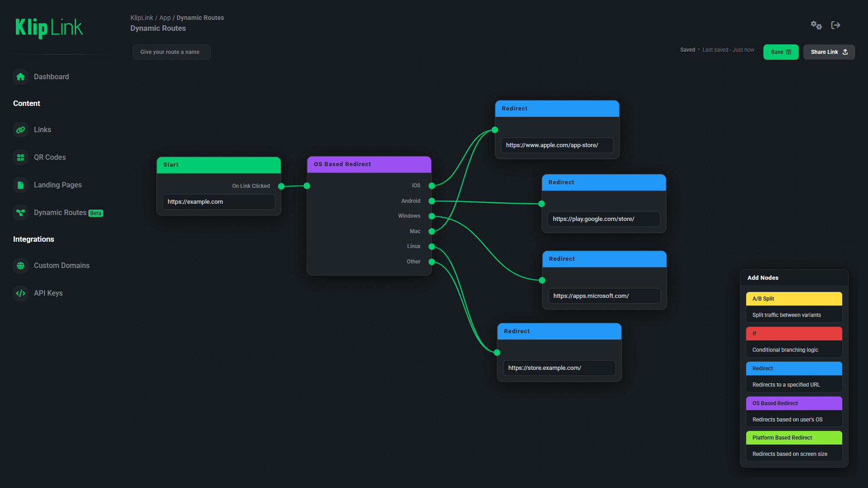Screen dimensions: 868x488
Task: Click the apple.com app-store URL field
Action: 557,145
